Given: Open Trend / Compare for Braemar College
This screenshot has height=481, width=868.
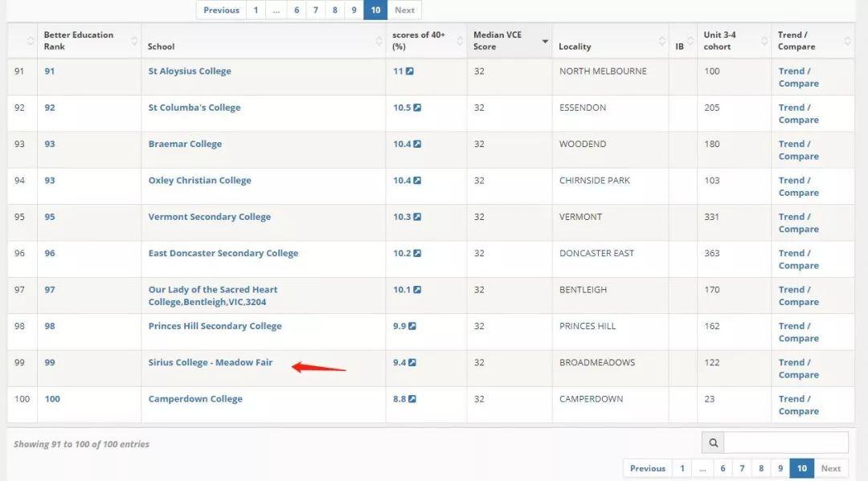Looking at the screenshot, I should (798, 150).
